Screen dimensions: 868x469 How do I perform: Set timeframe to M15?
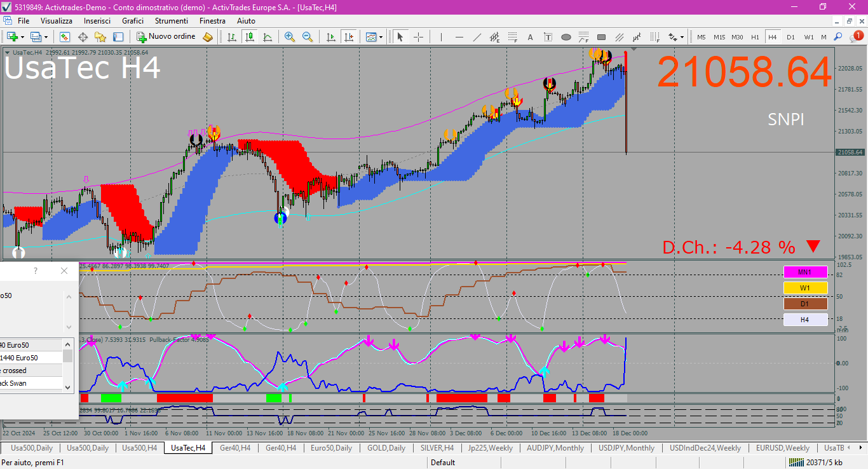point(719,37)
